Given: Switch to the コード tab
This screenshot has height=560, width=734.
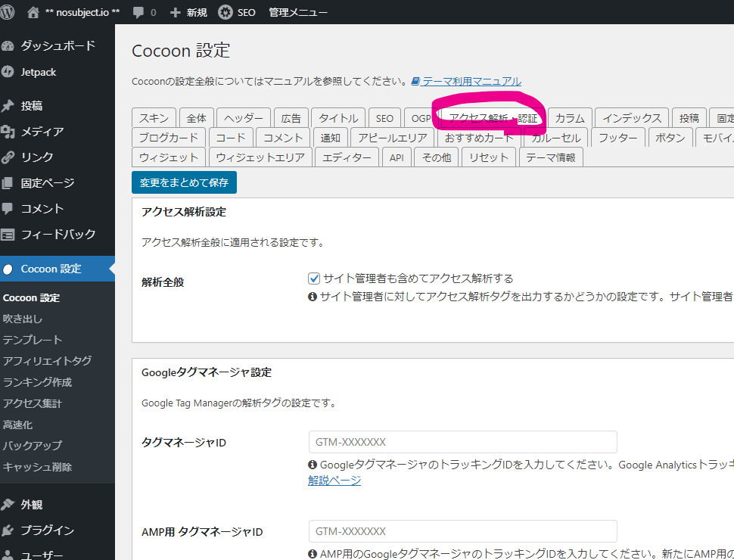Looking at the screenshot, I should tap(231, 137).
